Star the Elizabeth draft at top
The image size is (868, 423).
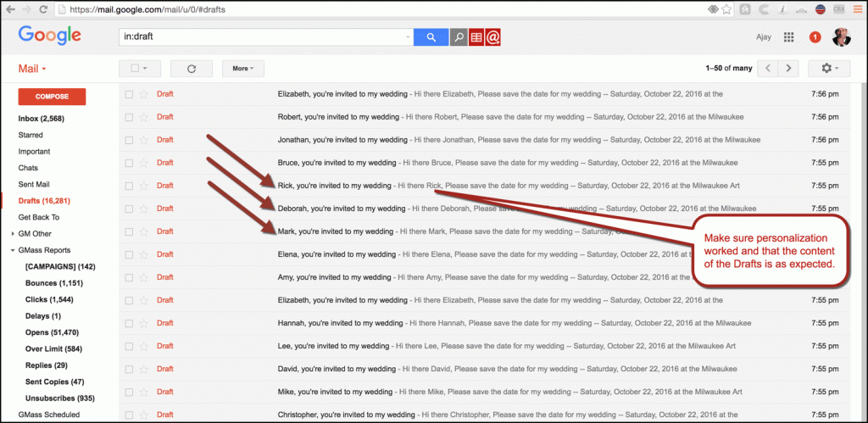point(143,94)
